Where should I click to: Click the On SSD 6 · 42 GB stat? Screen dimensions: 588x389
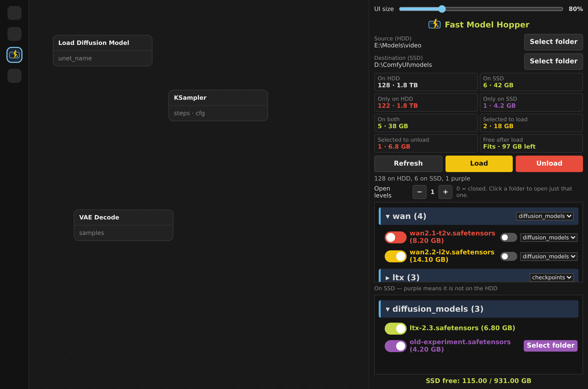[x=531, y=82]
